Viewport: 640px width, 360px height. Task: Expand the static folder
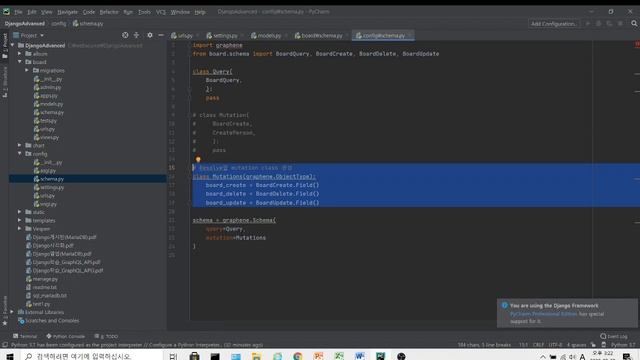pyautogui.click(x=20, y=212)
